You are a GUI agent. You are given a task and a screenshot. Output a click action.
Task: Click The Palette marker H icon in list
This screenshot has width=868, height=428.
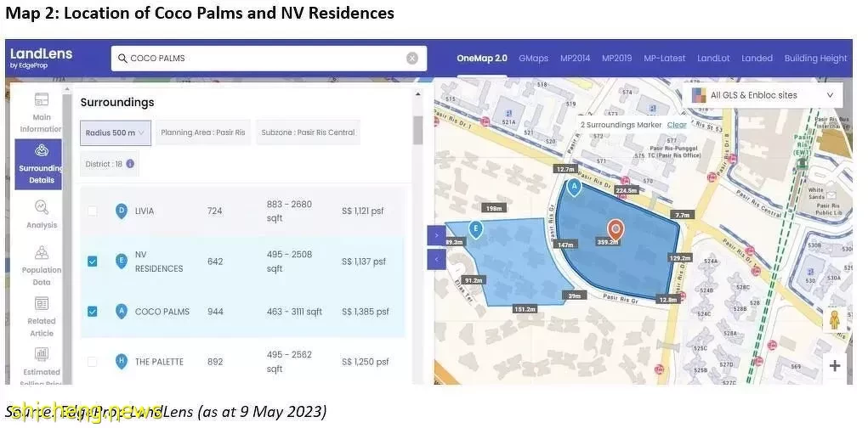122,362
